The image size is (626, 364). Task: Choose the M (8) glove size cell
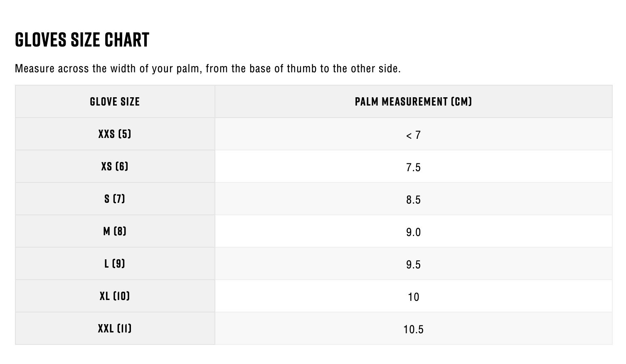[x=115, y=231]
